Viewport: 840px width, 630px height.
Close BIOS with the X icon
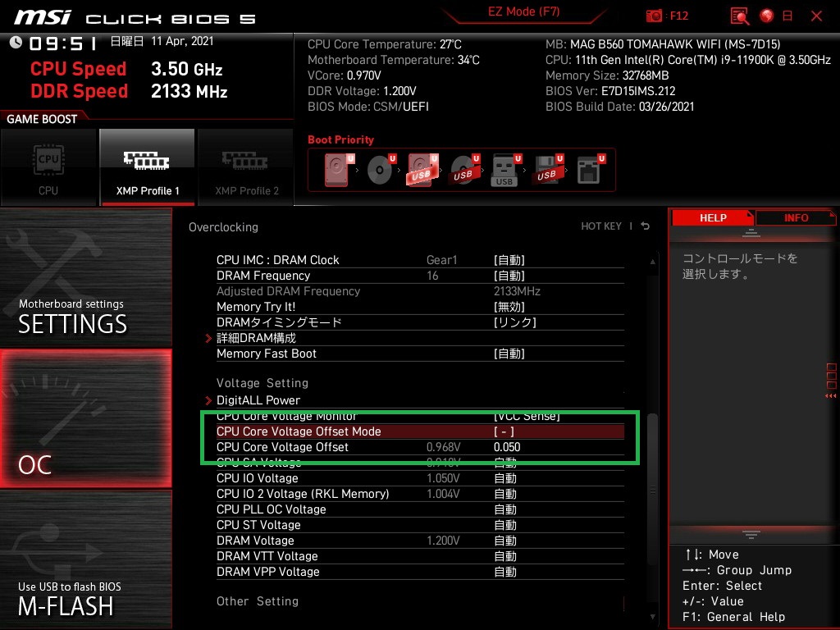(x=816, y=16)
